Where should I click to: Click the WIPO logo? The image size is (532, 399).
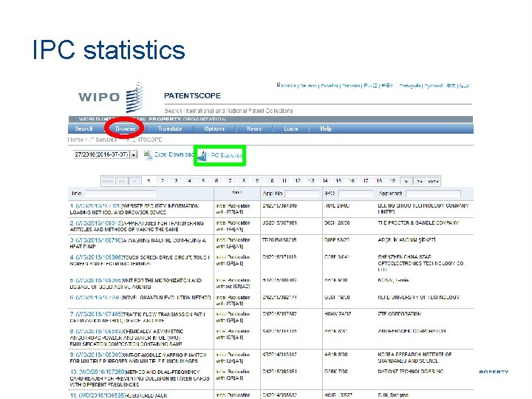(111, 98)
